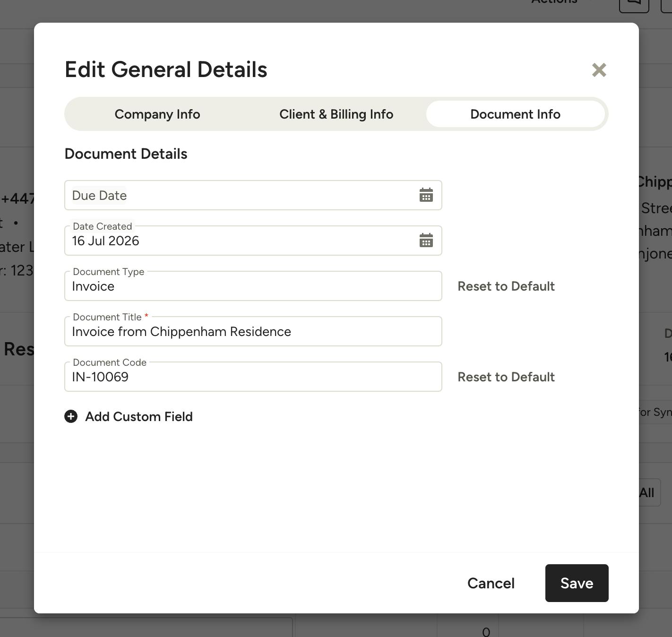Open the Date Created calendar picker
Viewport: 672px width, 637px height.
click(x=426, y=241)
